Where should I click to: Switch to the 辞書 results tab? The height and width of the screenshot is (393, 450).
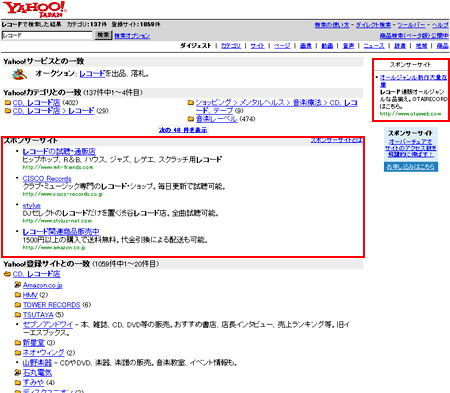click(400, 46)
